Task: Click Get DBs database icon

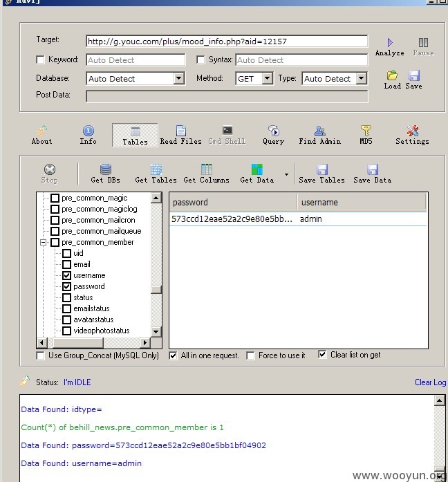Action: 106,169
